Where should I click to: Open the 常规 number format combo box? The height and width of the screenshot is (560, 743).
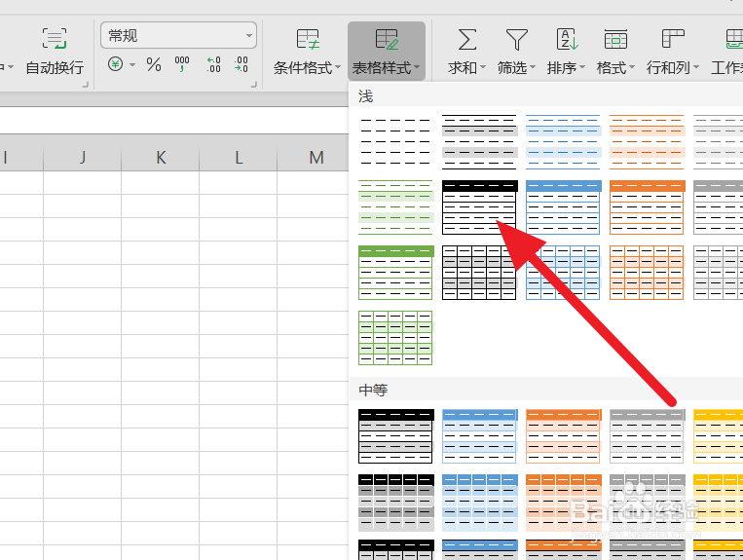pos(178,35)
